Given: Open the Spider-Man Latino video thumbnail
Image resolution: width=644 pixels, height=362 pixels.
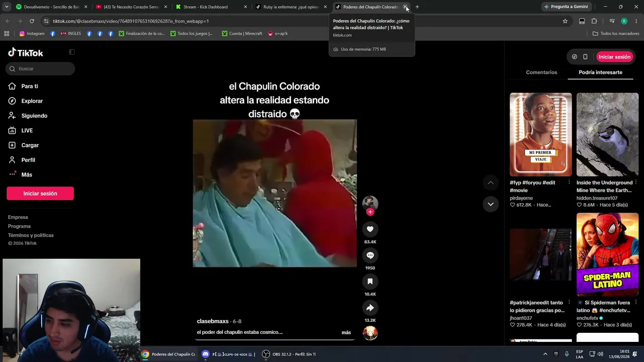Looking at the screenshot, I should click(607, 255).
